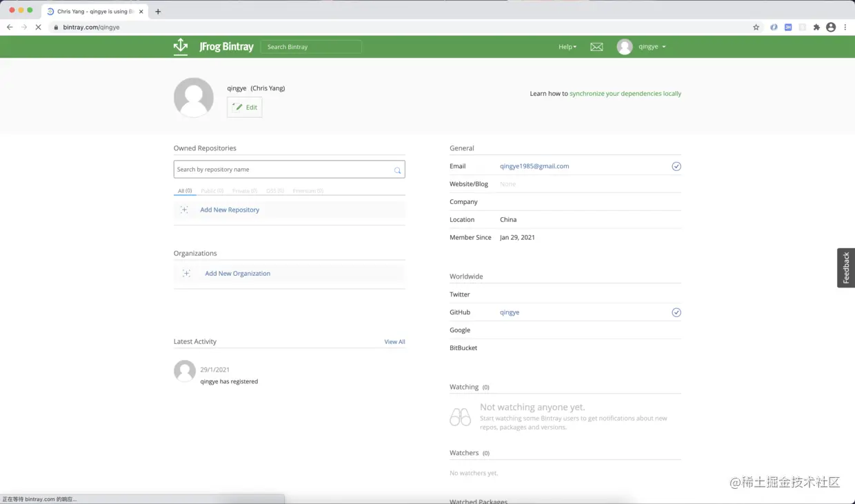Image resolution: width=855 pixels, height=504 pixels.
Task: Focus the Search Bintray input field
Action: 311,47
